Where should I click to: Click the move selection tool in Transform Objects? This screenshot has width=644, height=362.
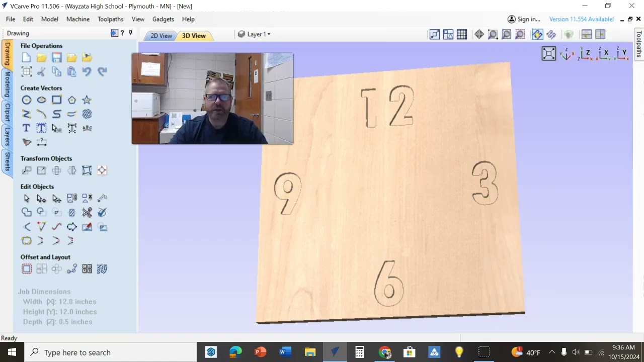(x=27, y=170)
